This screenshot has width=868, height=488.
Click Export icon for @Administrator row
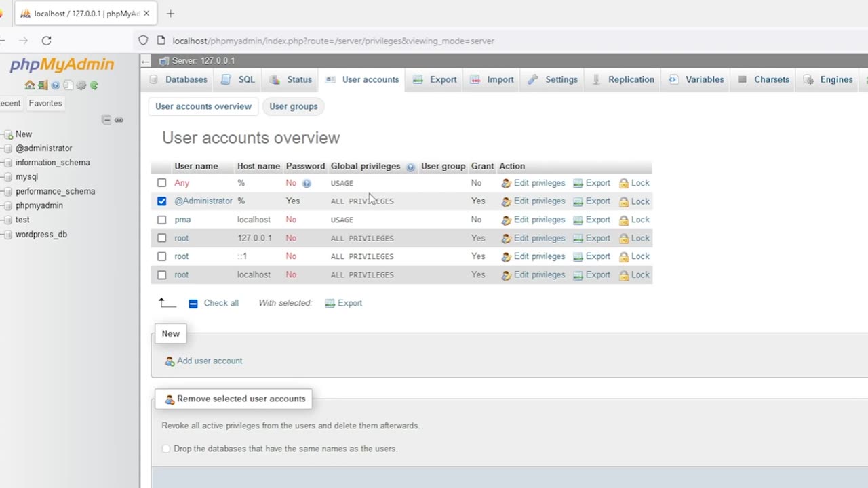coord(578,201)
